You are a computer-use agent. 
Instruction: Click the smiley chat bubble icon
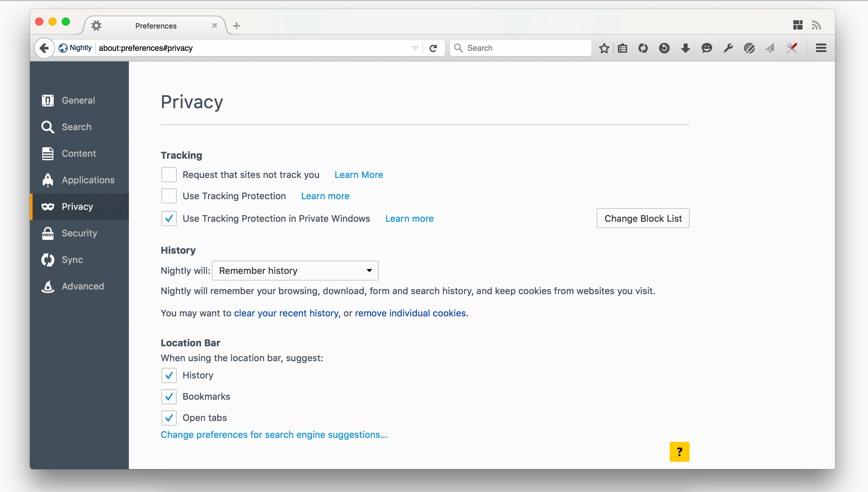point(707,48)
